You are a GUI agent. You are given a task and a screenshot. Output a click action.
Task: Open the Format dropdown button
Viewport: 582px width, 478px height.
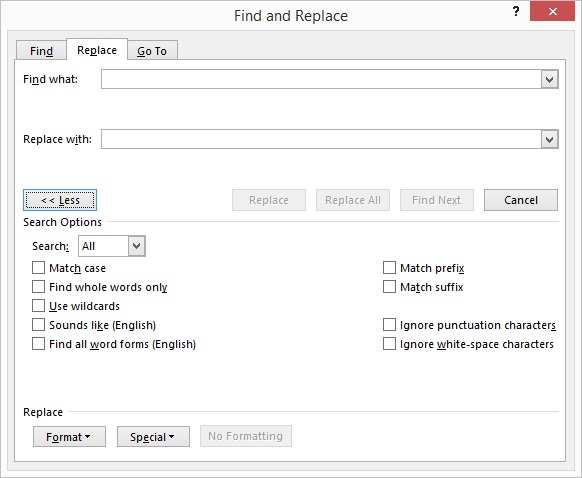coord(69,436)
